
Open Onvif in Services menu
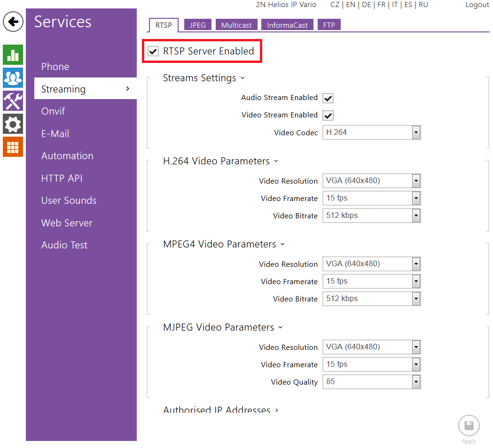click(x=53, y=111)
